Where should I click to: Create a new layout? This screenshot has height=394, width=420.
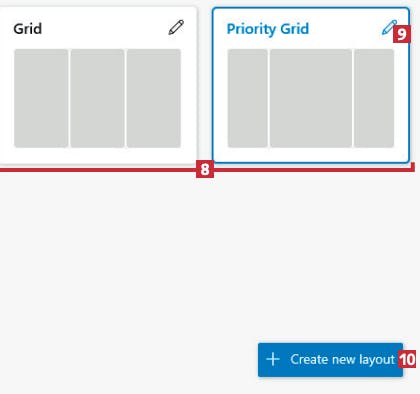tap(330, 360)
